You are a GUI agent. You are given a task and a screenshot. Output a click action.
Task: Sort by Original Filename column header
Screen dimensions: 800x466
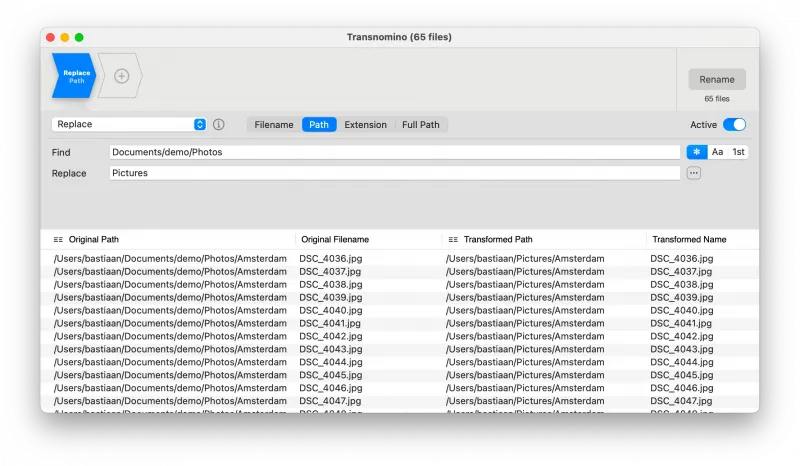click(335, 239)
